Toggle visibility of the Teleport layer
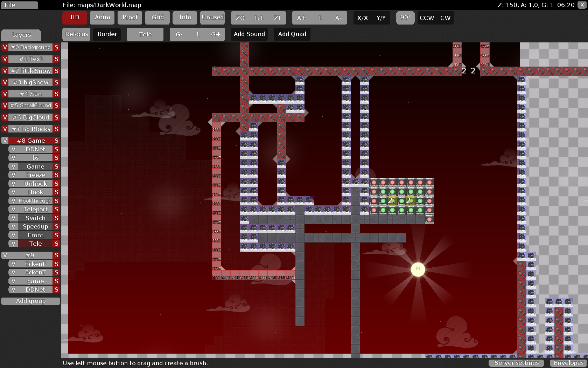Image resolution: width=588 pixels, height=368 pixels. point(13,209)
